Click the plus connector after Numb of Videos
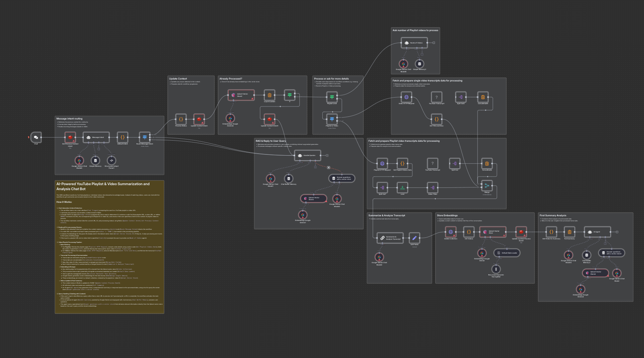The width and height of the screenshot is (644, 358). coord(434,43)
